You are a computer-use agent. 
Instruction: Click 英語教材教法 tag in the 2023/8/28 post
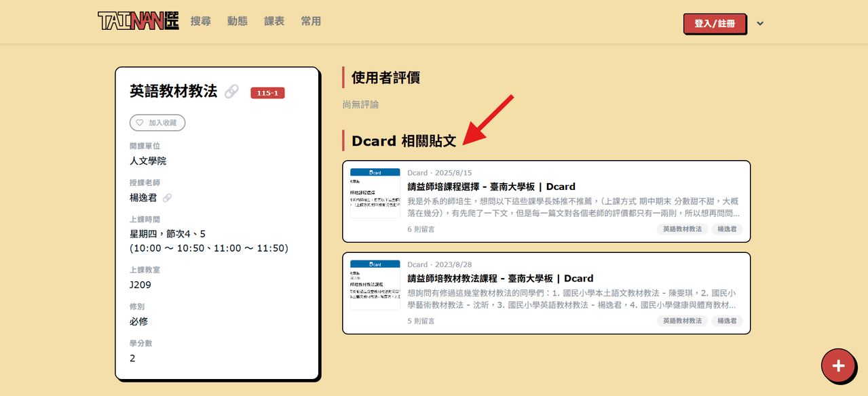coord(682,321)
